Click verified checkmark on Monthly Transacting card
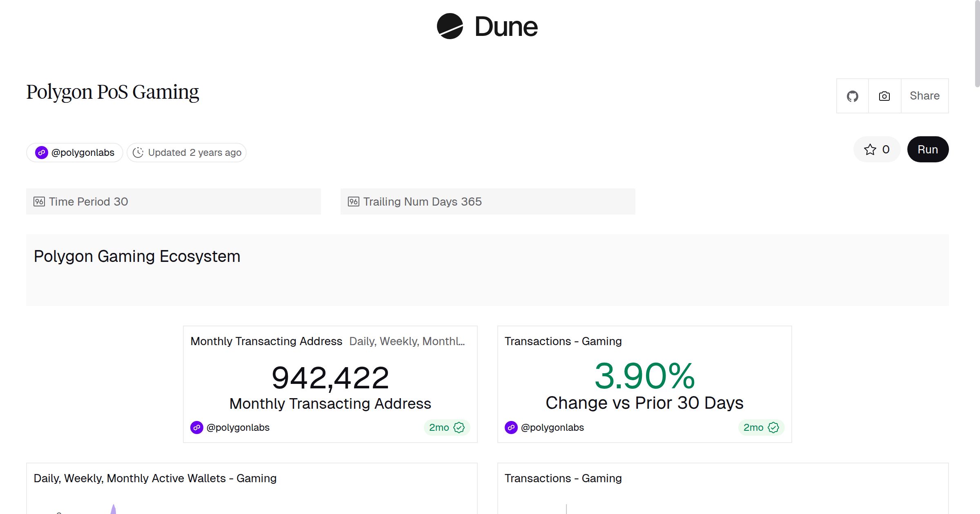The height and width of the screenshot is (514, 980). click(x=459, y=428)
